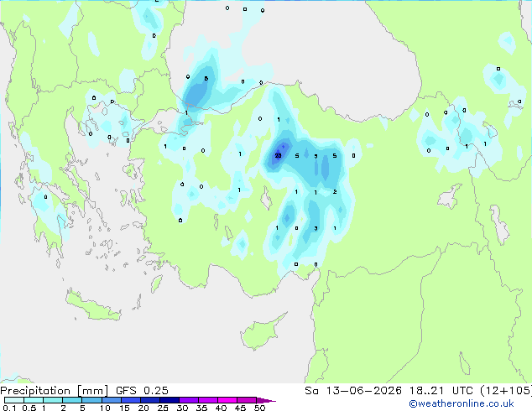Screen dimensions: 532x411
Task: Click the '3' precipitation value on map
Action: point(316,228)
